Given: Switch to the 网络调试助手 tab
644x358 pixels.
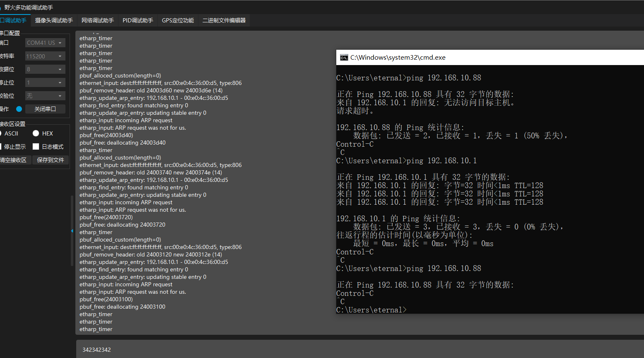Looking at the screenshot, I should 97,20.
